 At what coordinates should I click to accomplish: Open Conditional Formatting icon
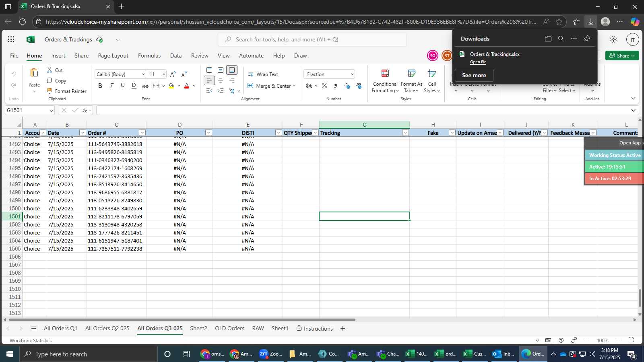[x=385, y=73]
